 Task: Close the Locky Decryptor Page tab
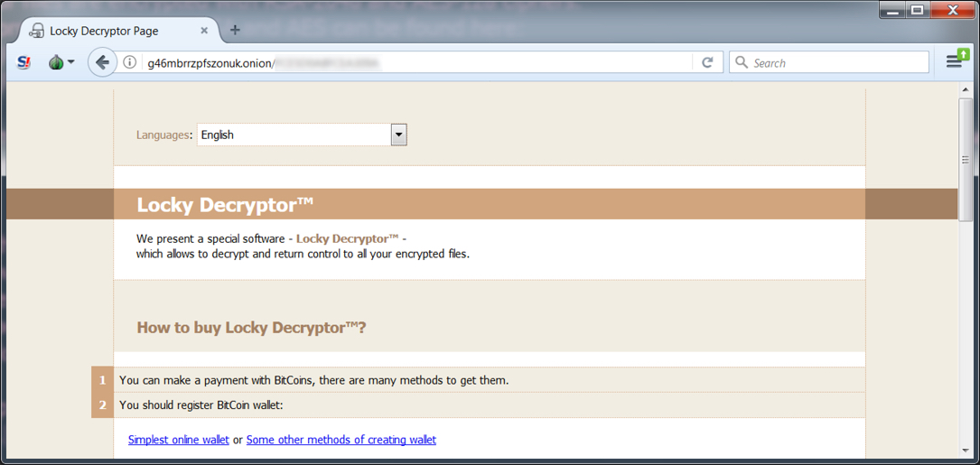(x=204, y=31)
